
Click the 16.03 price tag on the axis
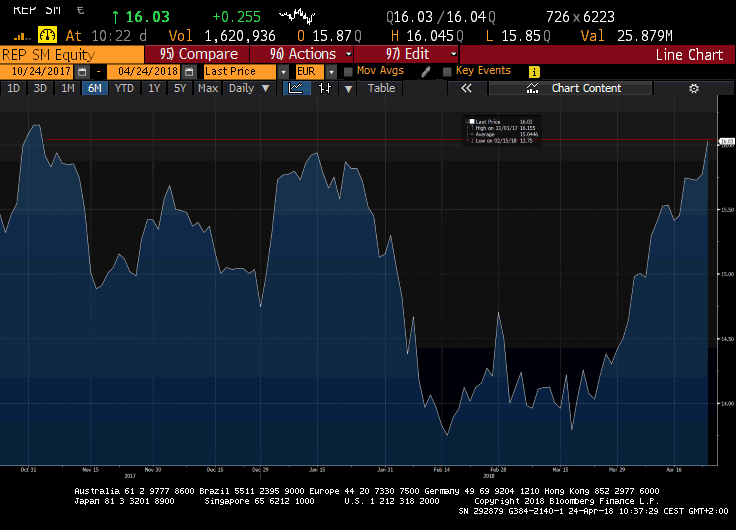[727, 141]
